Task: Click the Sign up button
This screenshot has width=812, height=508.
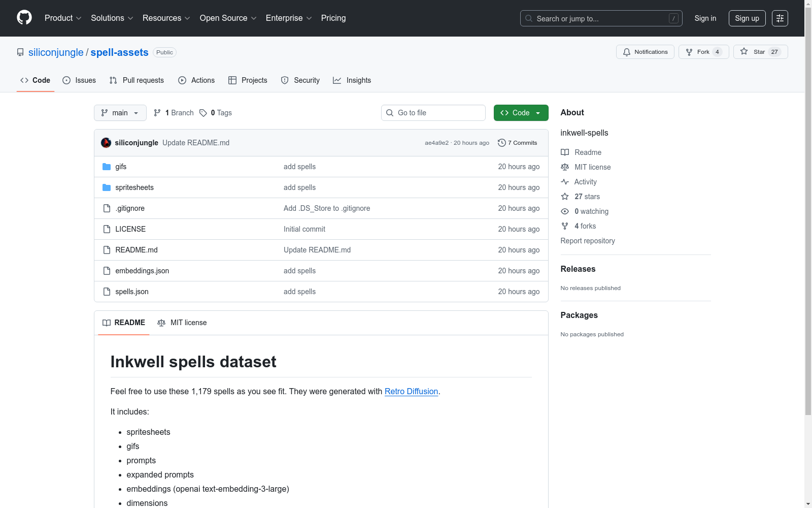Action: coord(747,18)
